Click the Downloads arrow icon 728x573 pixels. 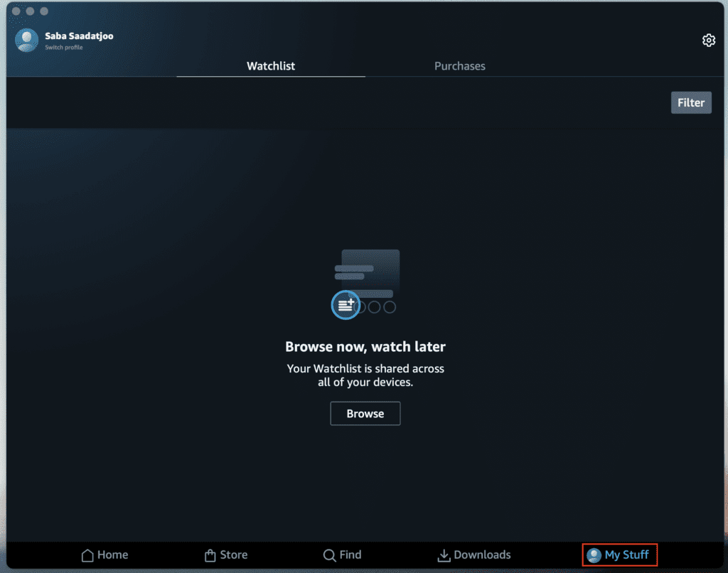444,555
